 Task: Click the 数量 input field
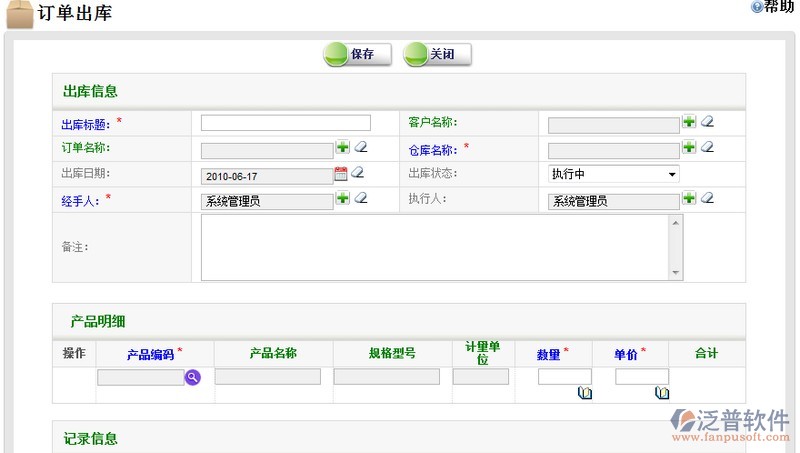coord(565,376)
